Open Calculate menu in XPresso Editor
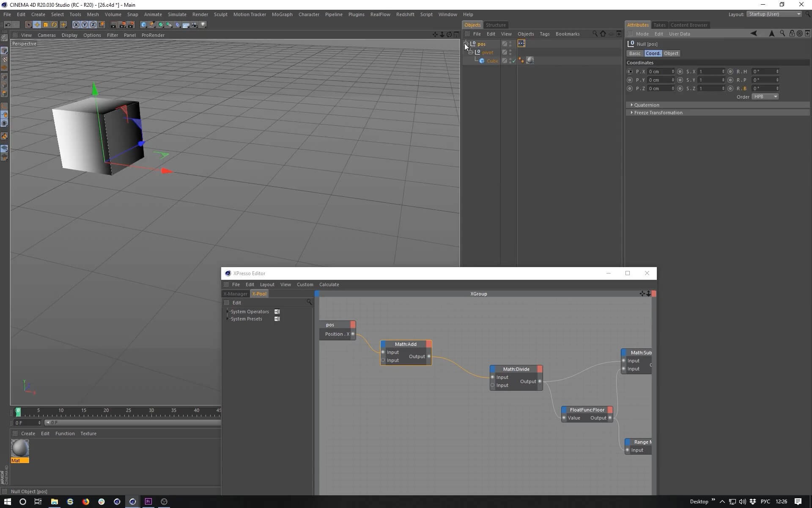 coord(329,284)
